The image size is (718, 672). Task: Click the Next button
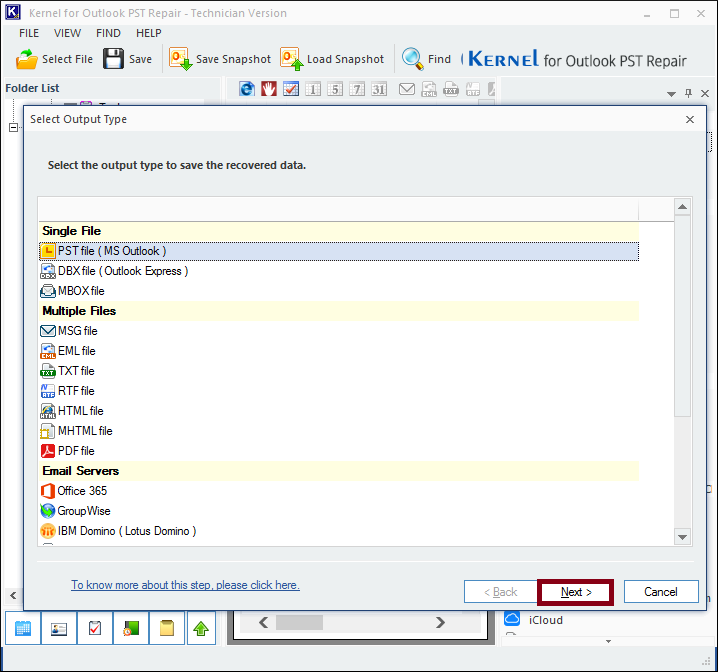(575, 592)
